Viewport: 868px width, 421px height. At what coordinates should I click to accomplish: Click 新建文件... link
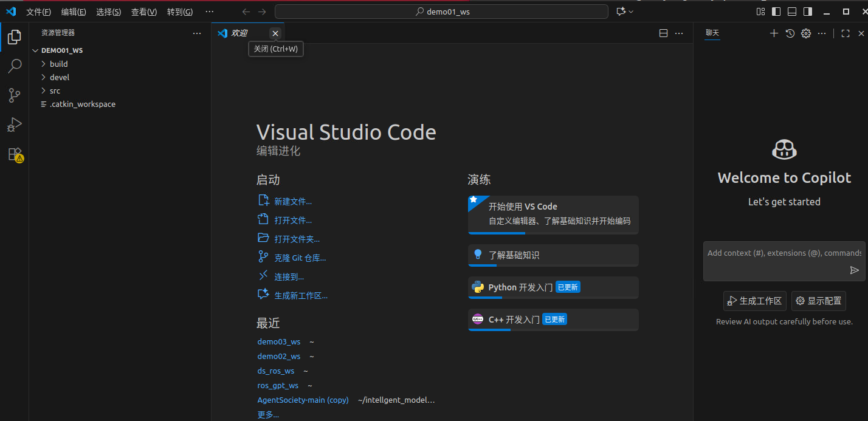point(285,202)
